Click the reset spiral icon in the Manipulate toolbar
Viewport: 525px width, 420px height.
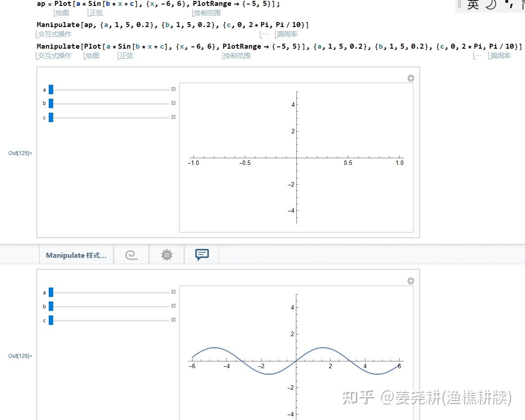click(x=131, y=255)
